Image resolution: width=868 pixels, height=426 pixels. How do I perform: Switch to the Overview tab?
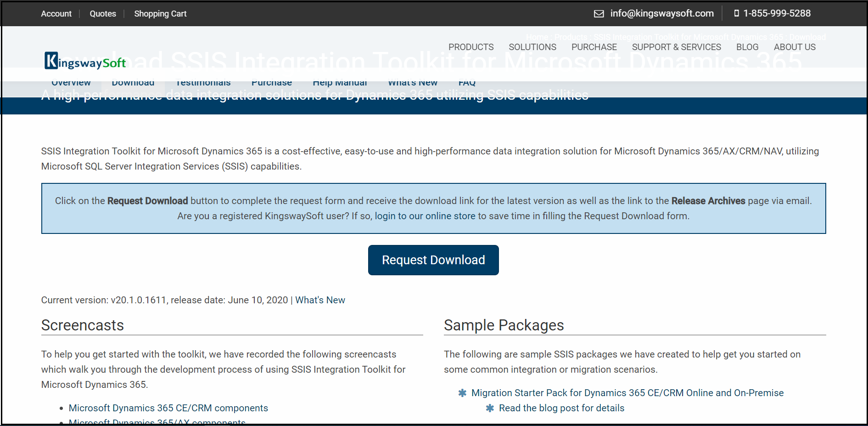tap(71, 83)
